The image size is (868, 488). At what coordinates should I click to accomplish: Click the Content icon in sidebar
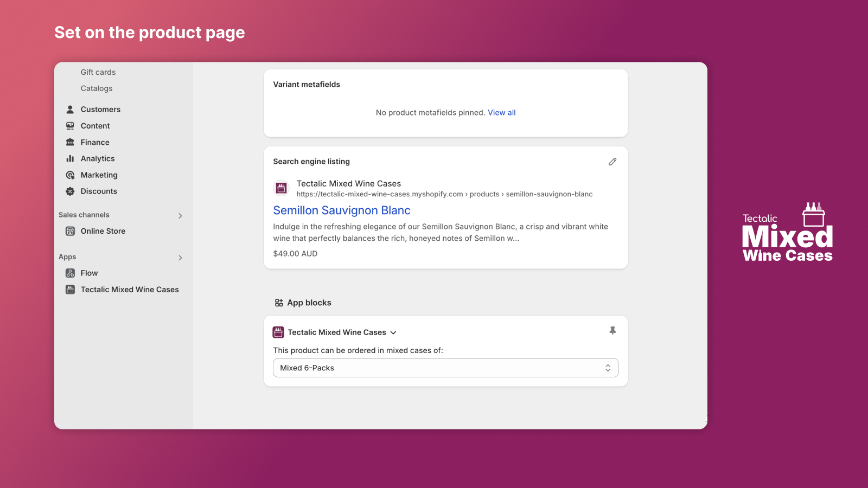click(x=70, y=126)
